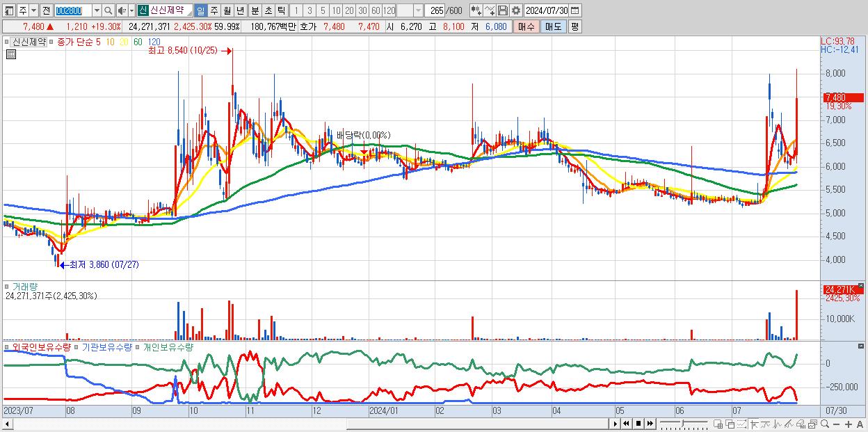Select the 일 daily period toggle
The width and height of the screenshot is (868, 432).
[x=200, y=10]
